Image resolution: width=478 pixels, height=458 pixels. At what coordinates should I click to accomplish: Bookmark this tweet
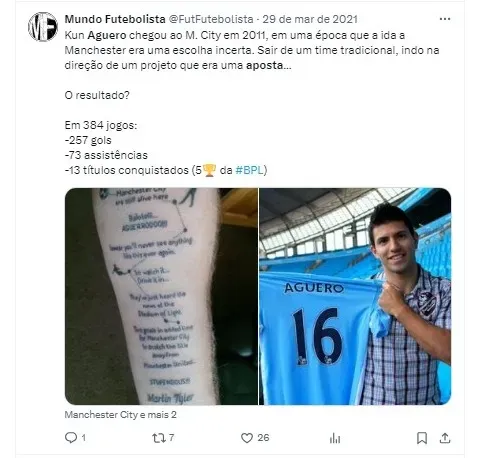(x=422, y=438)
